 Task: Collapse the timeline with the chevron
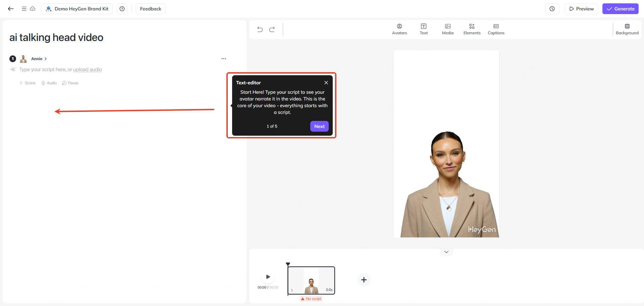[446, 252]
